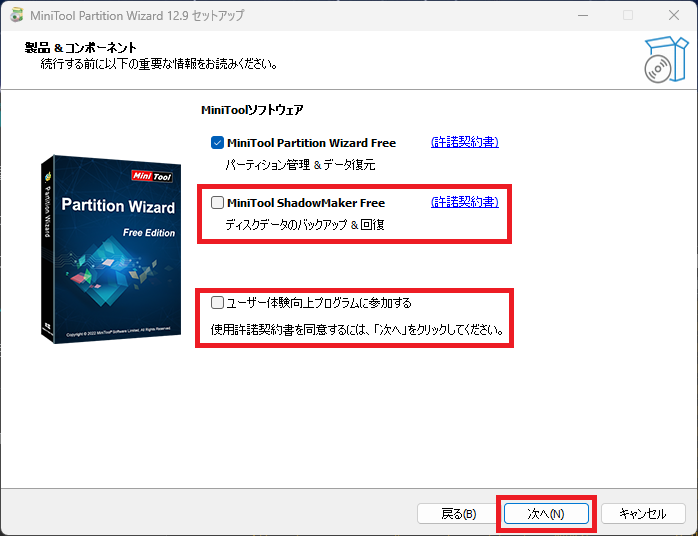Click the disabled maximize button in title bar
Image resolution: width=698 pixels, height=536 pixels.
pos(628,15)
